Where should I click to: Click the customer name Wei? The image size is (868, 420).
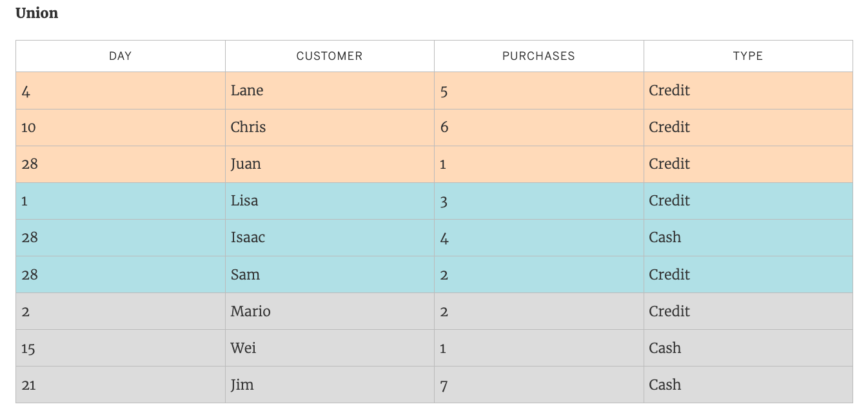(x=243, y=348)
